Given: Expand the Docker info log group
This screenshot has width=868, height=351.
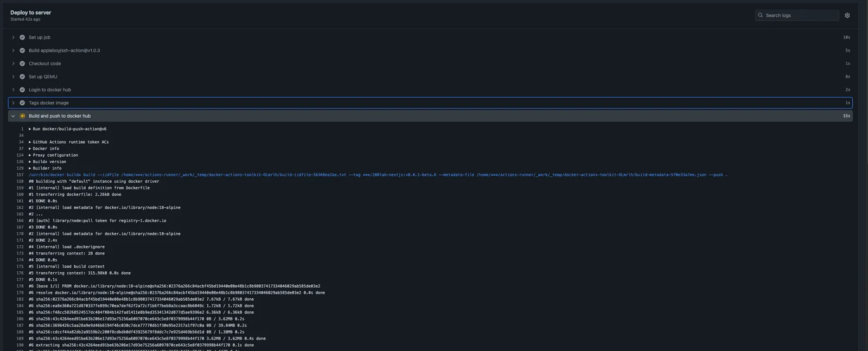Looking at the screenshot, I should click(x=30, y=149).
